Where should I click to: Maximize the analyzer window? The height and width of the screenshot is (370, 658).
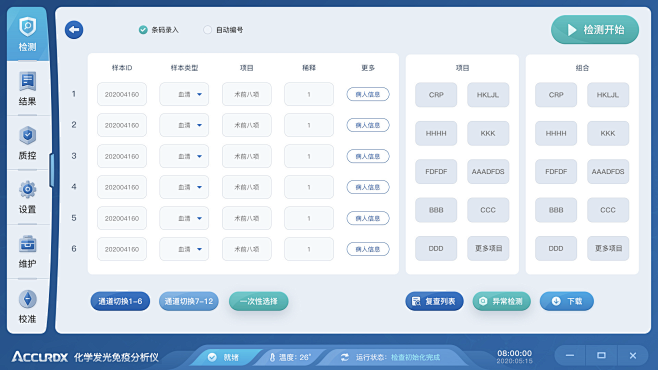[601, 356]
